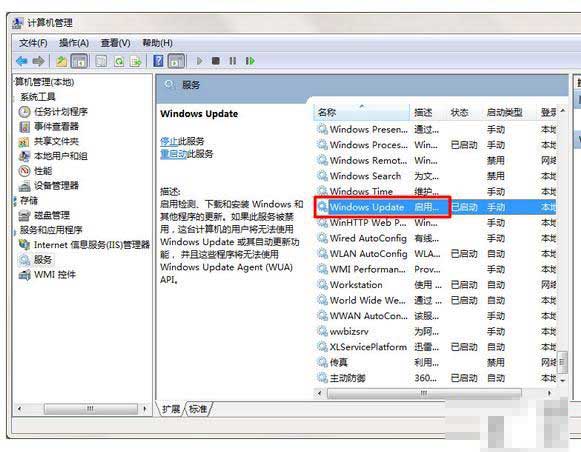581x452 pixels.
Task: Select the Windows Remot... service row
Action: (x=436, y=160)
